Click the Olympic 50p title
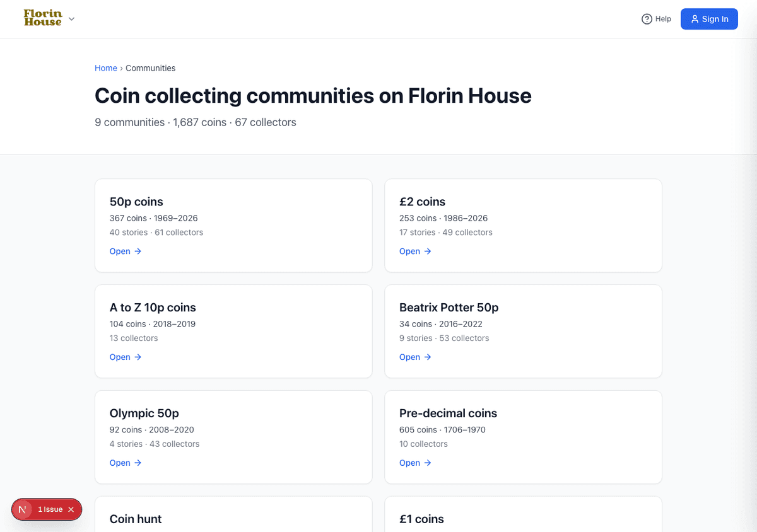 coord(144,413)
